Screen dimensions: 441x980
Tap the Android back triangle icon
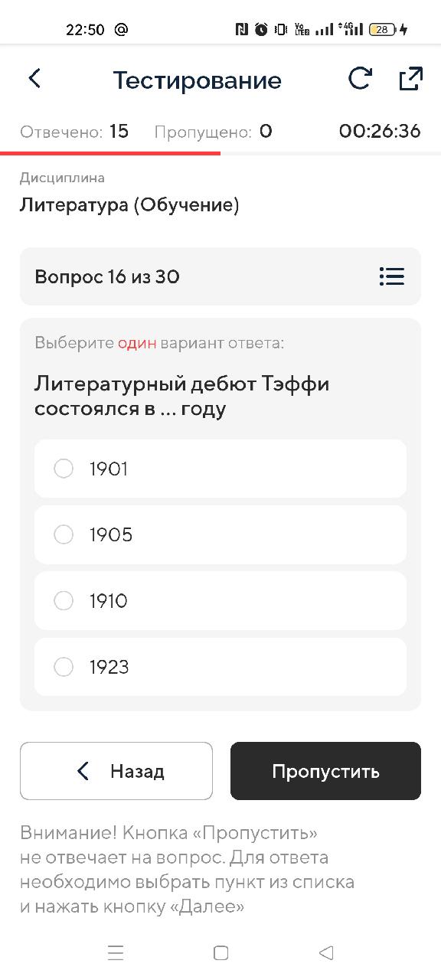(326, 952)
